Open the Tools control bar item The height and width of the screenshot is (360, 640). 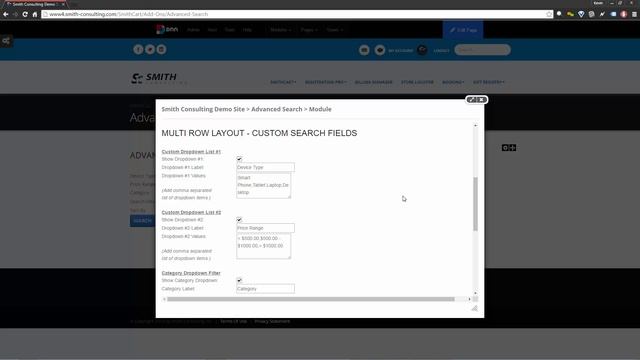pyautogui.click(x=230, y=30)
